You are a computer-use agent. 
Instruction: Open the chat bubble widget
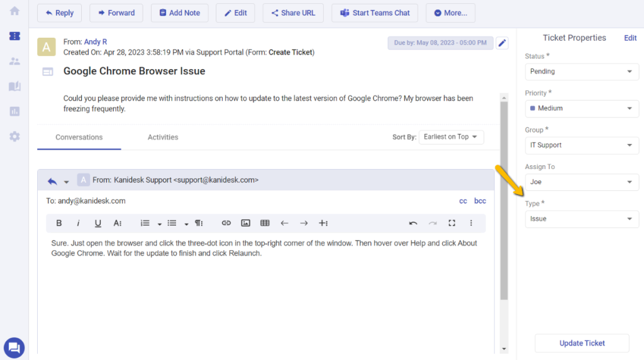14,347
